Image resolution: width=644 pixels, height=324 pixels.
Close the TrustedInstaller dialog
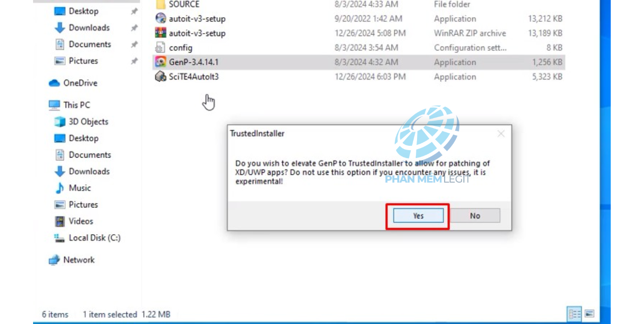[501, 134]
